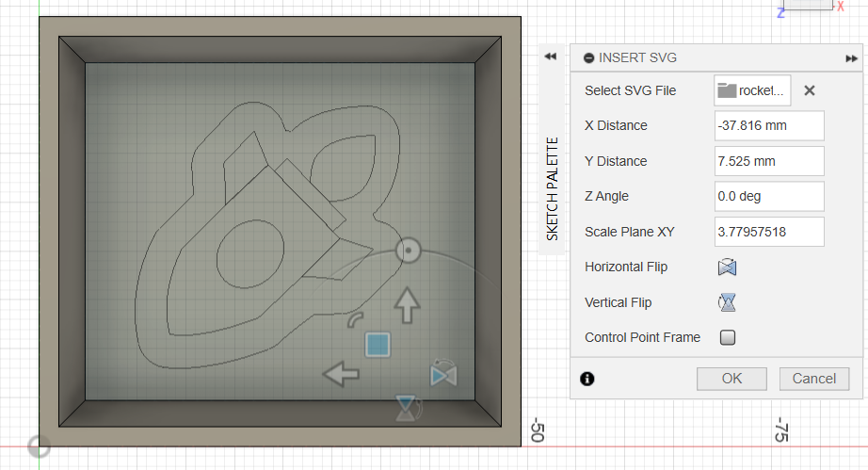This screenshot has width=868, height=470.
Task: Click the Vertical Flip icon in dialog
Action: (x=727, y=302)
